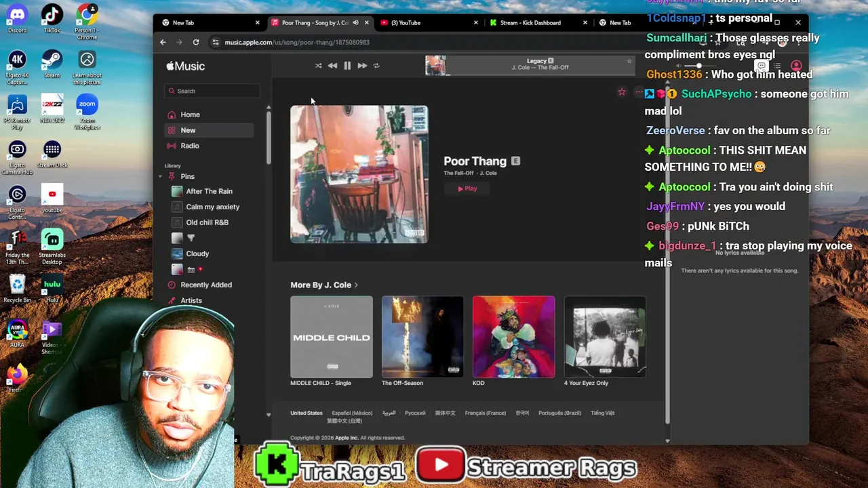
Task: Open Elgato Camera Hub desktop icon
Action: (x=17, y=157)
